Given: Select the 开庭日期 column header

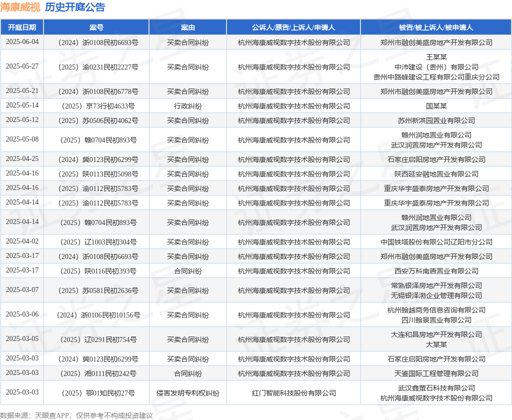Looking at the screenshot, I should pos(22,27).
